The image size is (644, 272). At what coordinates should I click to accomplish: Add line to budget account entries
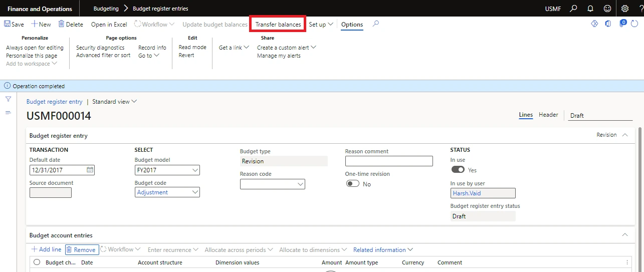click(x=46, y=249)
